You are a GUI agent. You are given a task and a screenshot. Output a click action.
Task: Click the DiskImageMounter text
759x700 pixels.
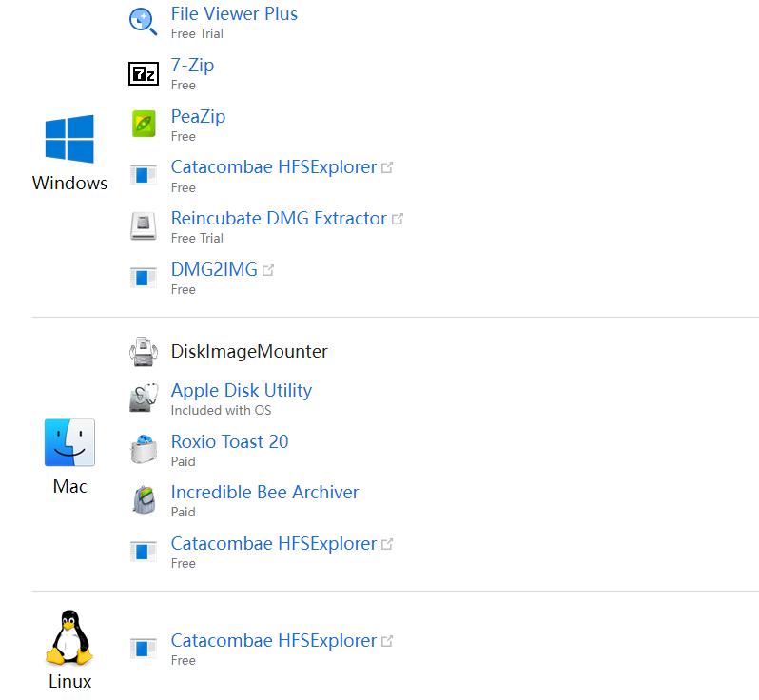point(249,352)
